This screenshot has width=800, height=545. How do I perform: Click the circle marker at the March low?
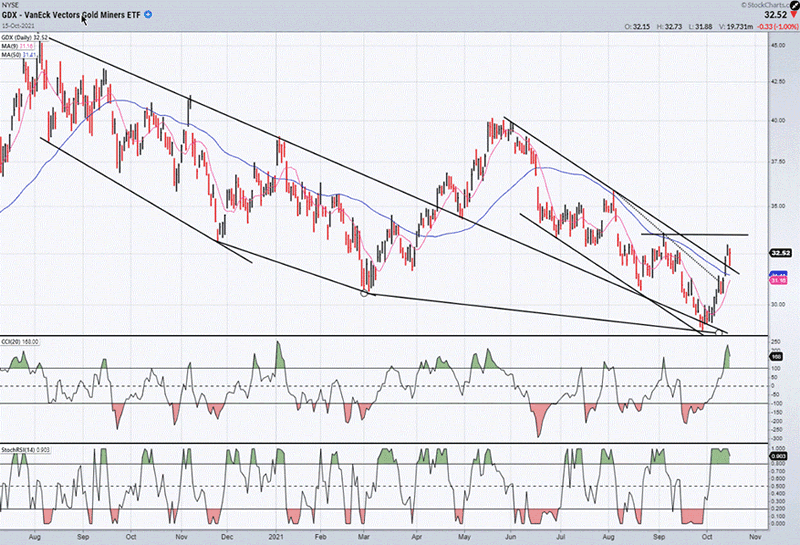tap(364, 293)
